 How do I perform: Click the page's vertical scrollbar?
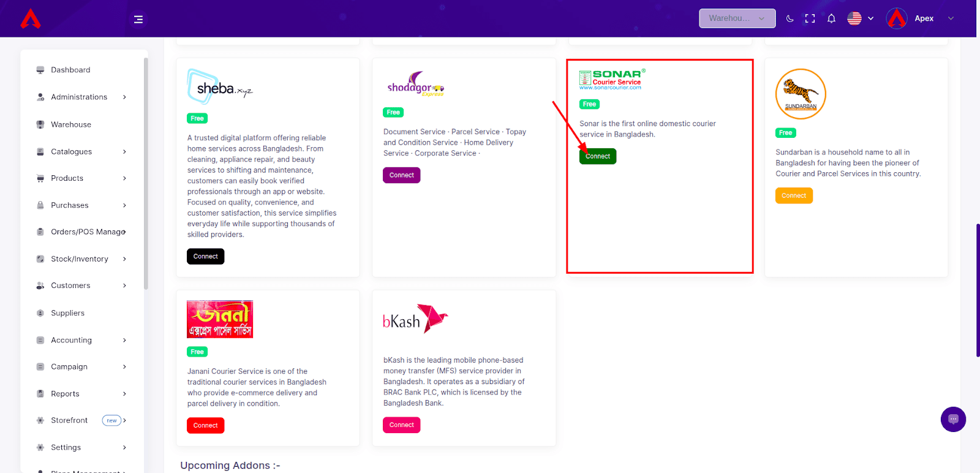point(978,290)
